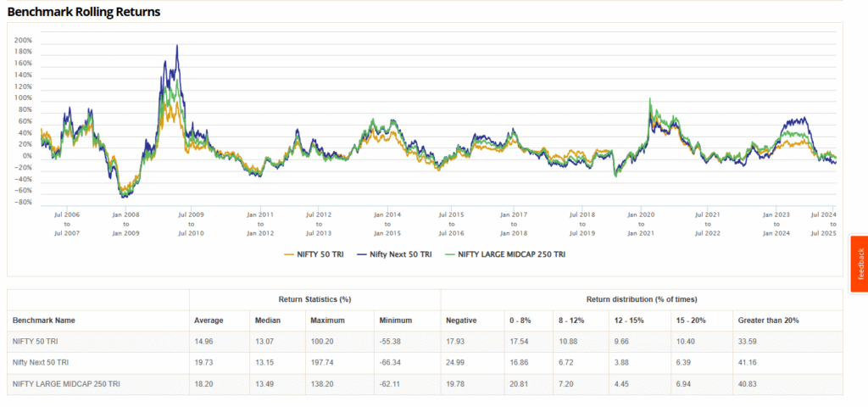The width and height of the screenshot is (868, 407).
Task: Click the Minimum column header
Action: pos(396,320)
